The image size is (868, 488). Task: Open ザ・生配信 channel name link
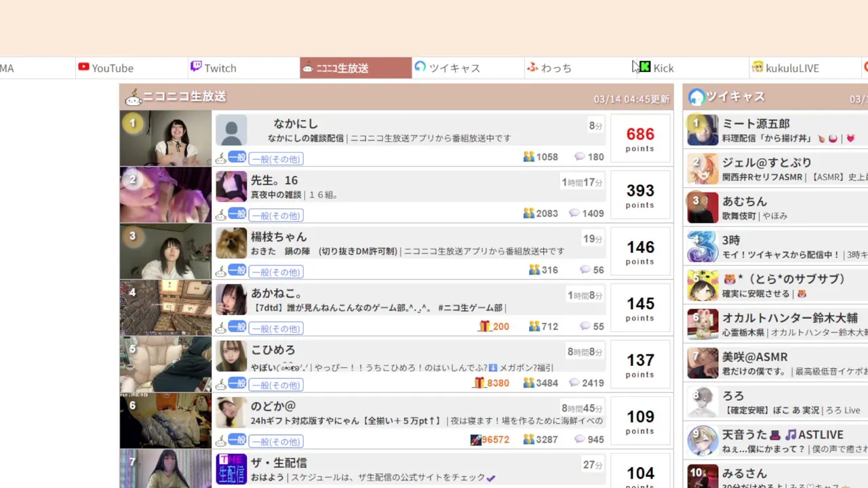[x=279, y=463]
